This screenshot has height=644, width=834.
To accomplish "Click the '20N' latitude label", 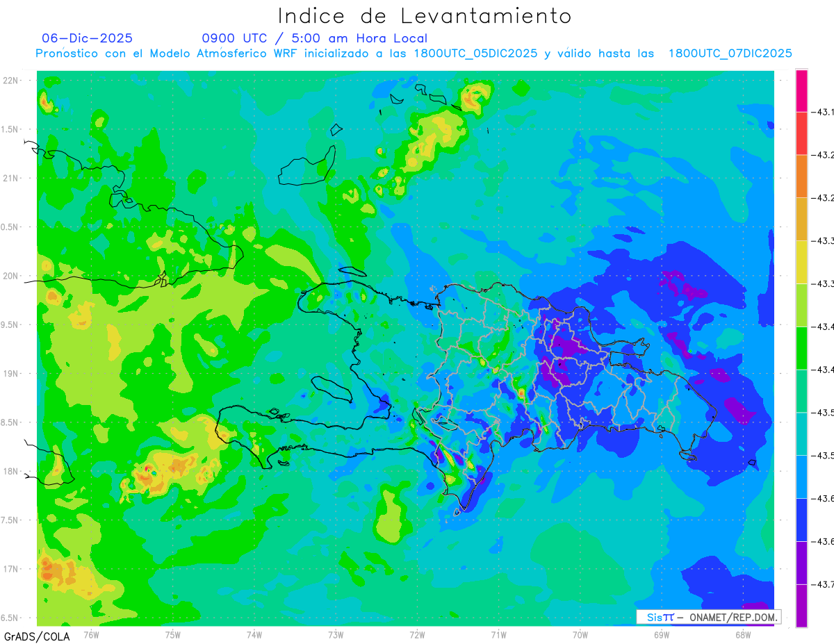I will coord(11,276).
